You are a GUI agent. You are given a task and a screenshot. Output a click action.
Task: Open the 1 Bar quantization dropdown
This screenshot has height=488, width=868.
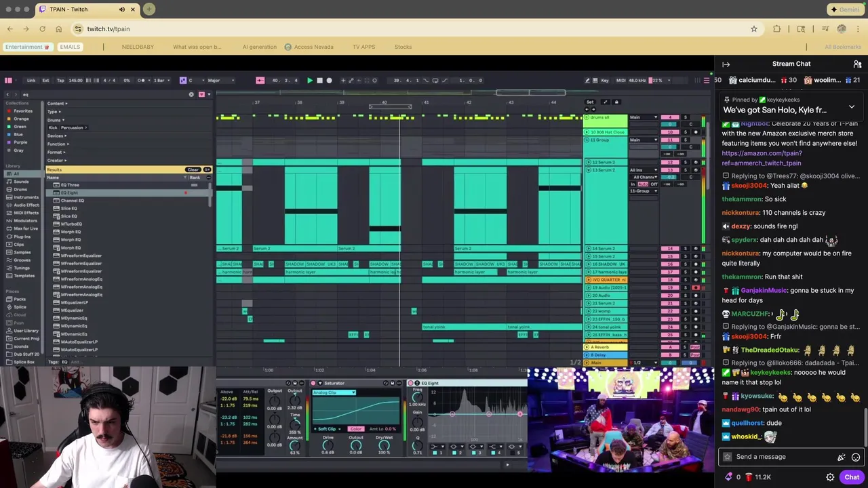(x=160, y=81)
